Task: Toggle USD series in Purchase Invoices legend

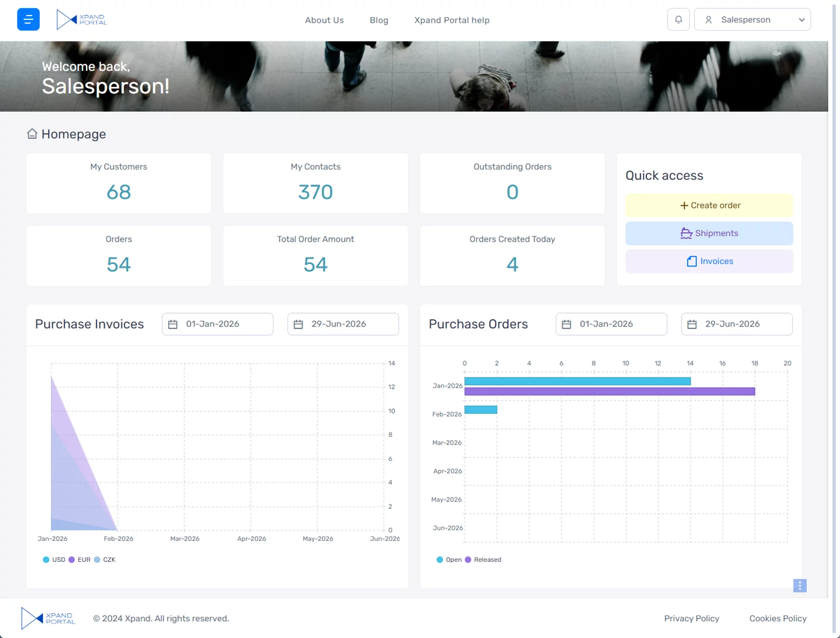Action: click(x=54, y=560)
